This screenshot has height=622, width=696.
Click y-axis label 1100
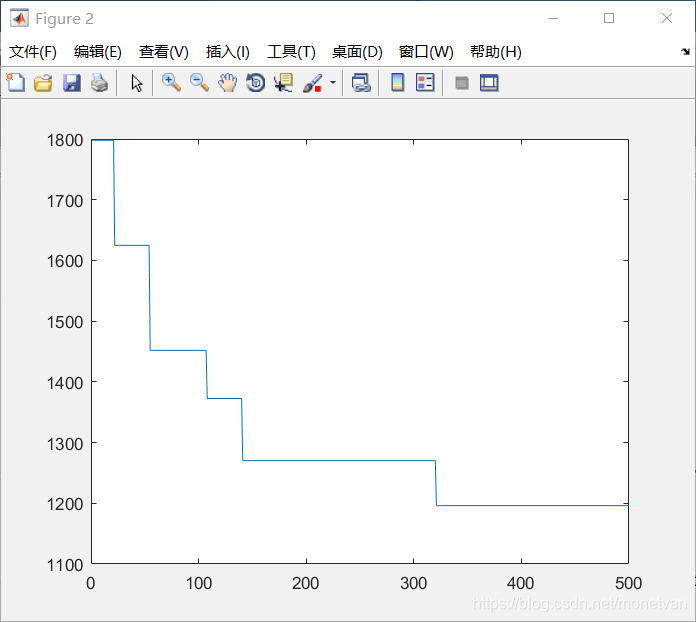click(x=65, y=565)
